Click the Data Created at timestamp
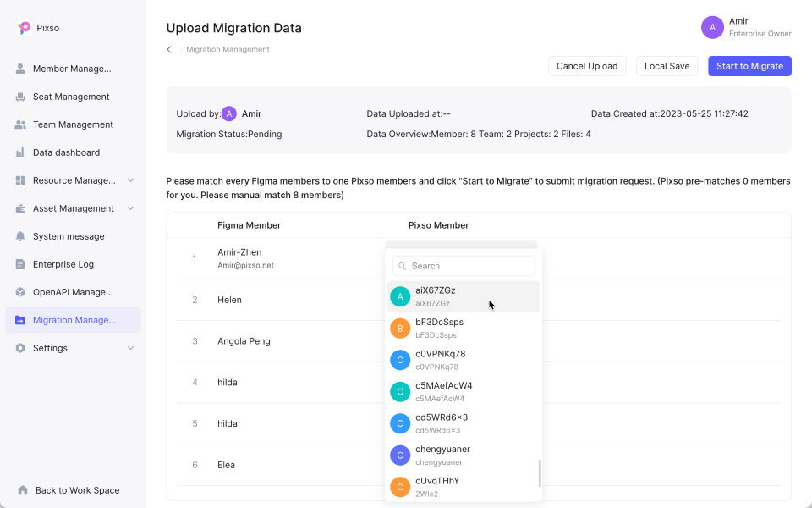The width and height of the screenshot is (812, 508). (x=670, y=113)
